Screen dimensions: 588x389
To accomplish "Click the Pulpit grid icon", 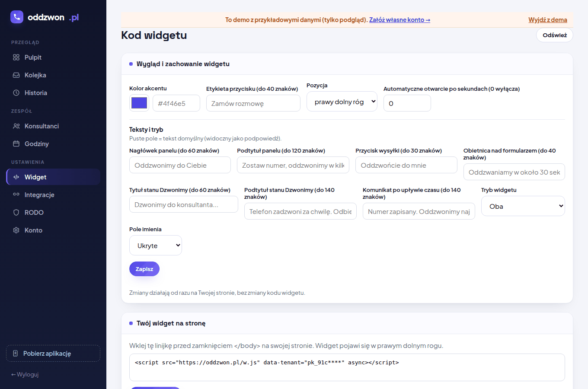I will pos(16,57).
